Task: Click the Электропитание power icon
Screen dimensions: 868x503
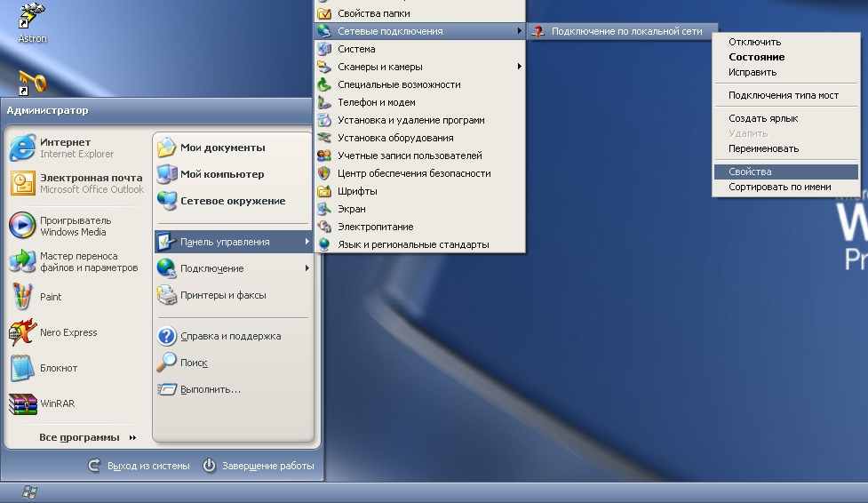Action: click(324, 227)
